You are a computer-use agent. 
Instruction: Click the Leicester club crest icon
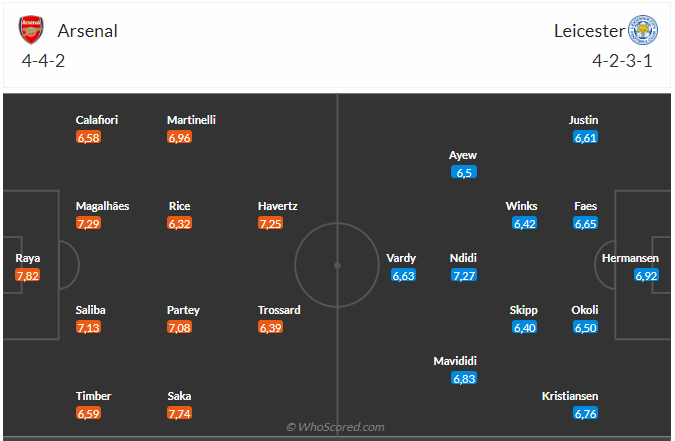pos(642,30)
